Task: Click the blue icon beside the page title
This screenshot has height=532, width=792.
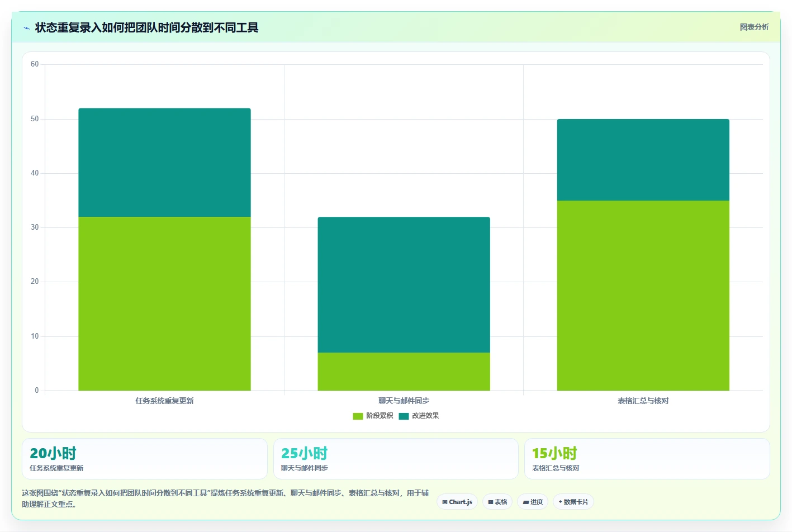Action: (x=26, y=28)
